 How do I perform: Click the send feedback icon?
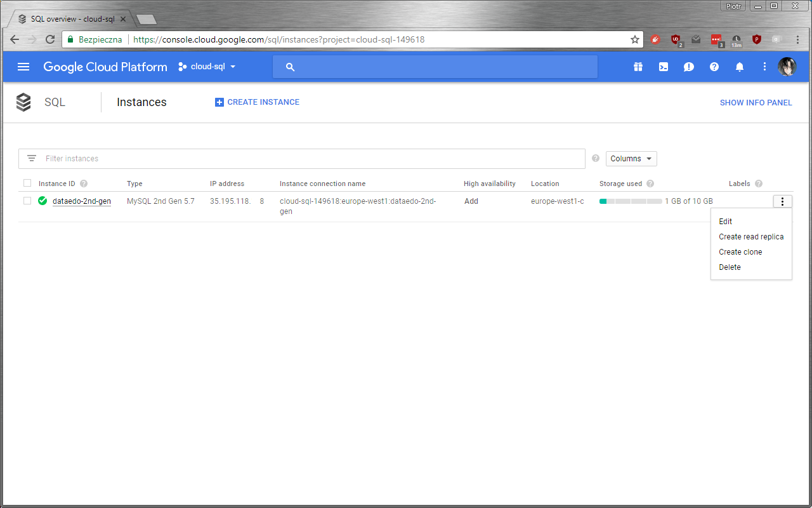[x=688, y=67]
